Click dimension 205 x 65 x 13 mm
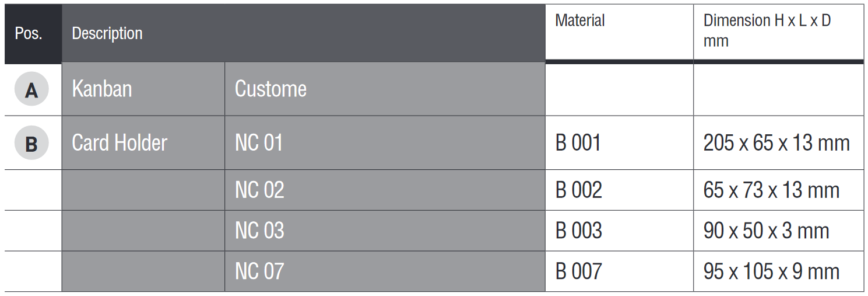 click(x=776, y=143)
